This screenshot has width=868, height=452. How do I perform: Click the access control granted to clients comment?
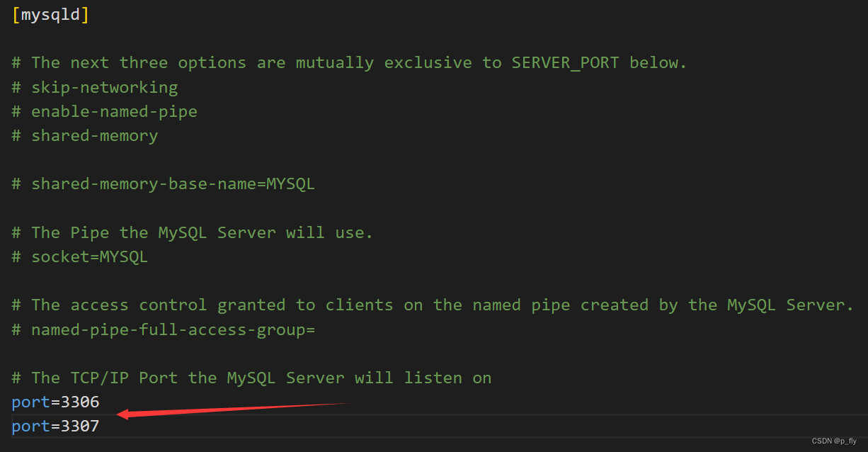[433, 305]
